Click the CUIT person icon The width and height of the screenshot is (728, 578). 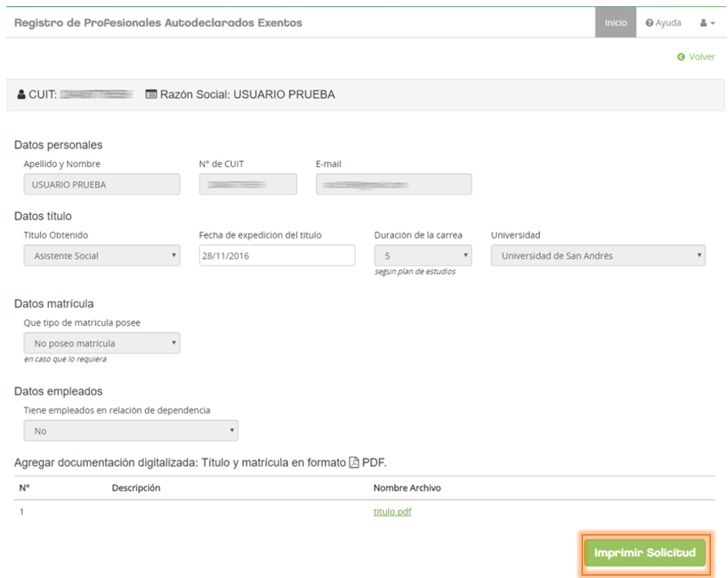pyautogui.click(x=21, y=96)
